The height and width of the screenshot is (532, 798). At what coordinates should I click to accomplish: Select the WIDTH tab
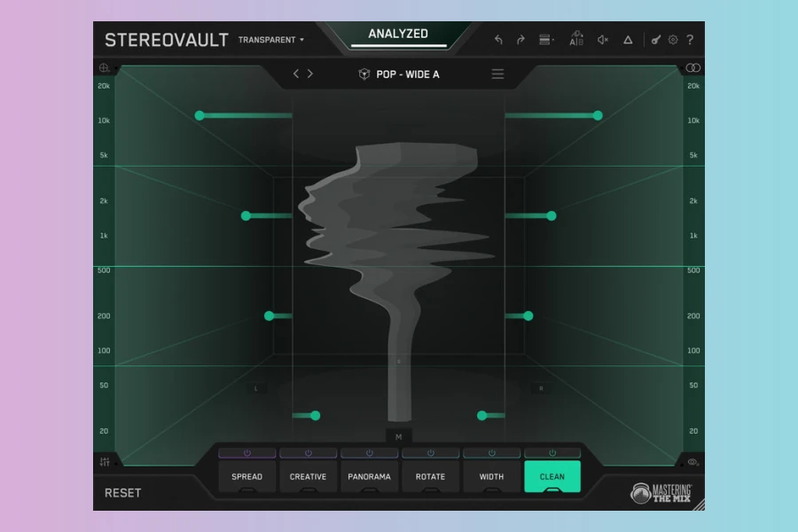(491, 476)
